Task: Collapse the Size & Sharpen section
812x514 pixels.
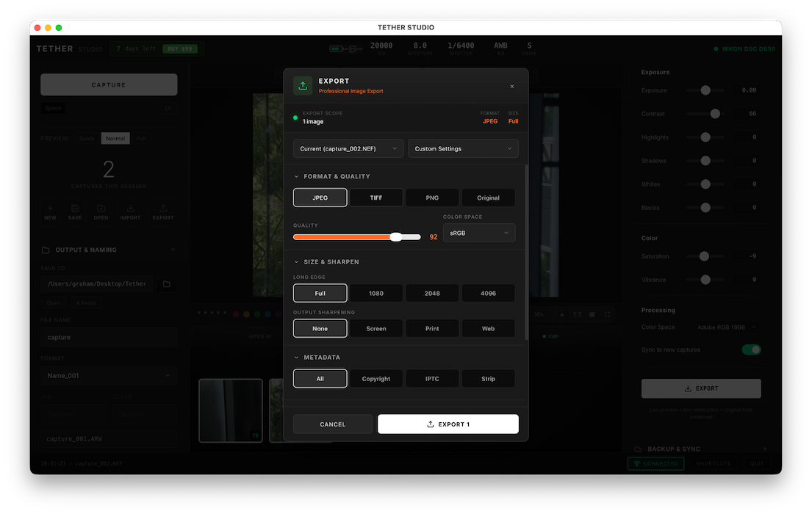Action: [x=296, y=262]
